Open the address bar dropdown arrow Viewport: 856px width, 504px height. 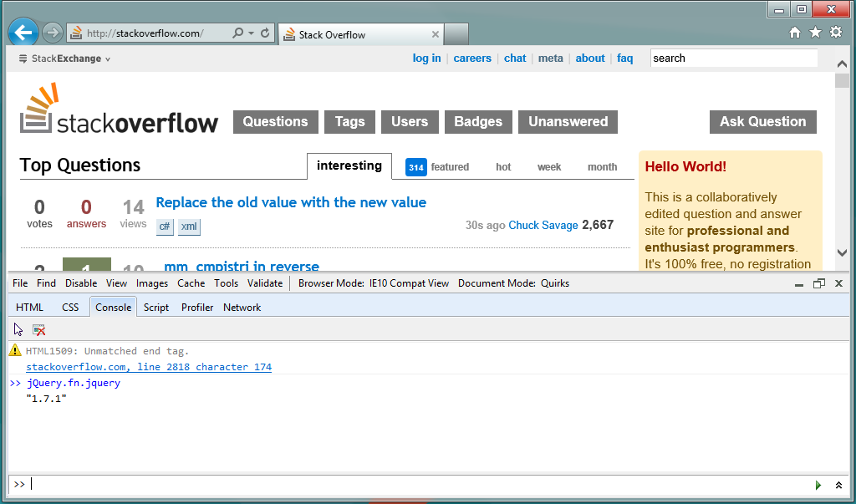pos(251,33)
